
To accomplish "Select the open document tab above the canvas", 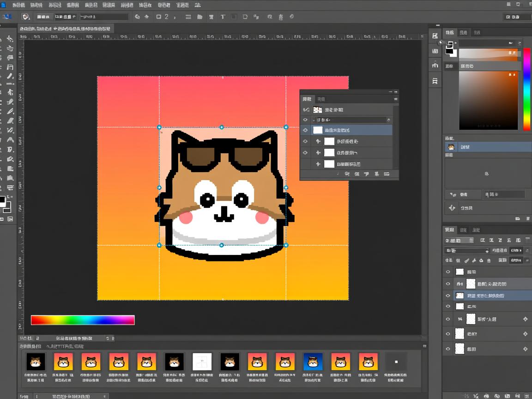I will [x=66, y=29].
